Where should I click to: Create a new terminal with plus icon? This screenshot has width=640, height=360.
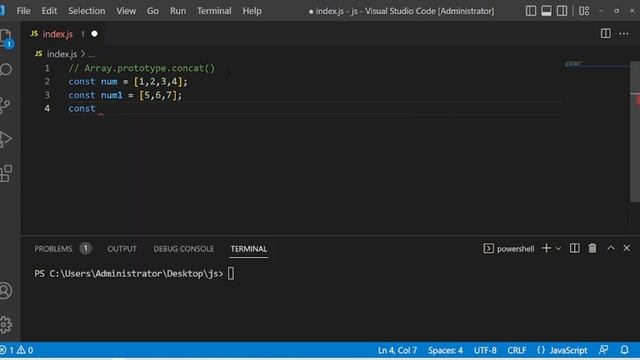pos(546,248)
